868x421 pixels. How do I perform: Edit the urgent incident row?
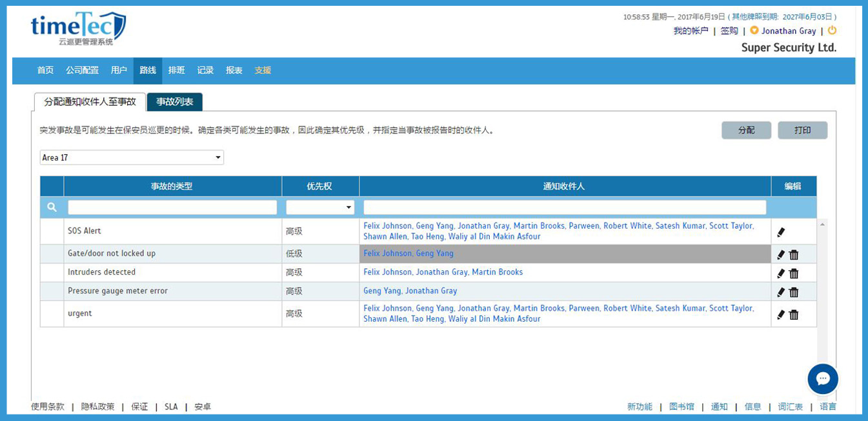pyautogui.click(x=781, y=315)
